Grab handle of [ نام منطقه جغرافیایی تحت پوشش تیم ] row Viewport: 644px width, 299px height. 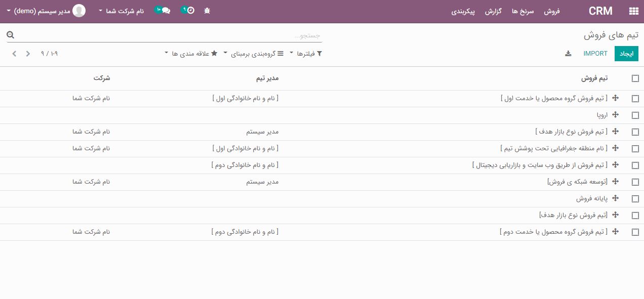616,148
